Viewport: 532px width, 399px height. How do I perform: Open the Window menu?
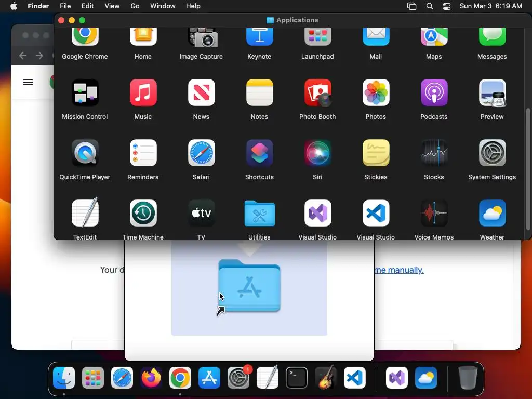(163, 6)
